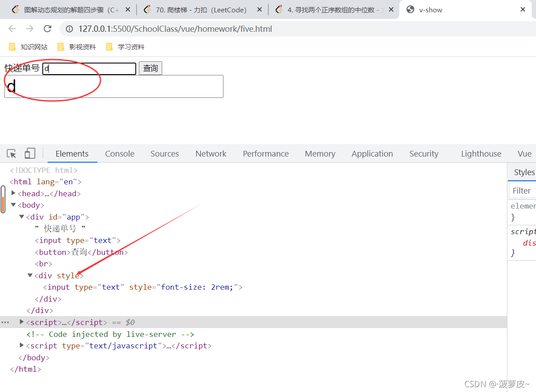Select the br element row

click(43, 264)
